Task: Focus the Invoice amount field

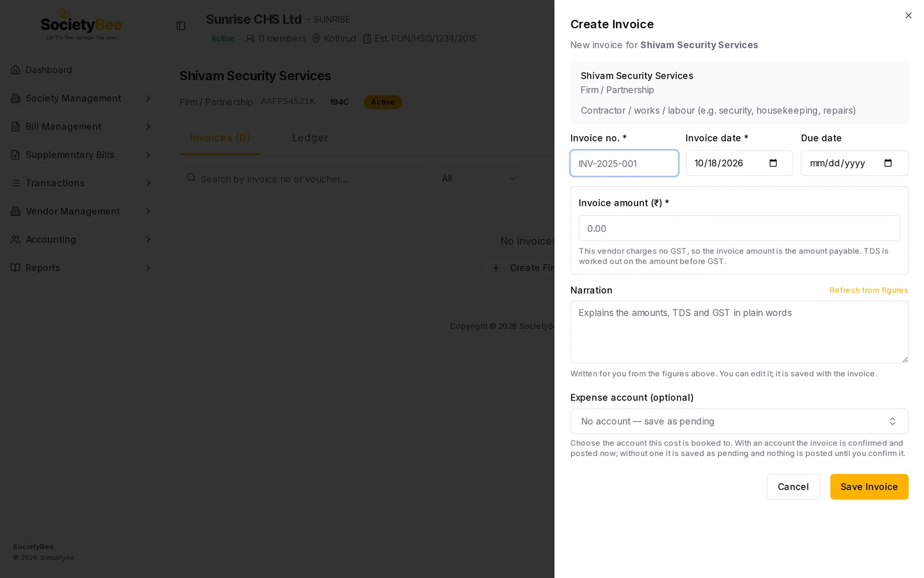Action: pos(739,228)
